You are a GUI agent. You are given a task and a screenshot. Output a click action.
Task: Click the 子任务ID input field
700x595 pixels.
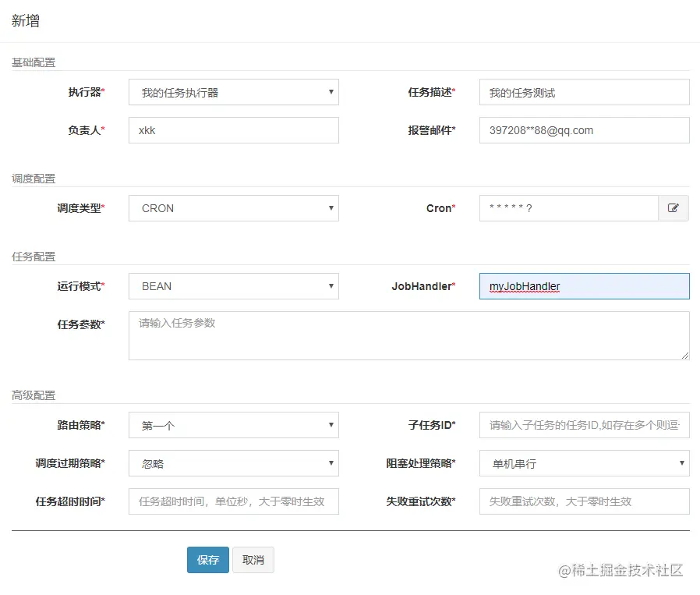pos(585,425)
